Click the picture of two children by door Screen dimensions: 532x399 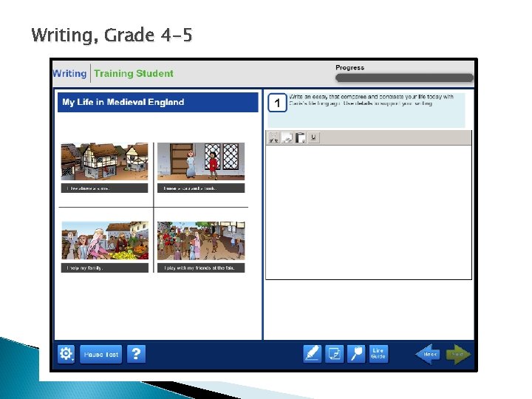pos(201,161)
